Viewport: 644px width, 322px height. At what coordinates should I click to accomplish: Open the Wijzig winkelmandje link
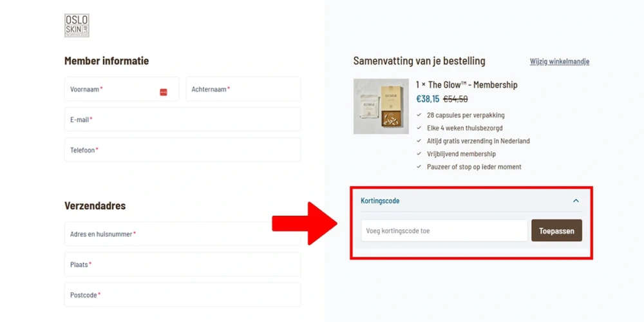click(560, 61)
